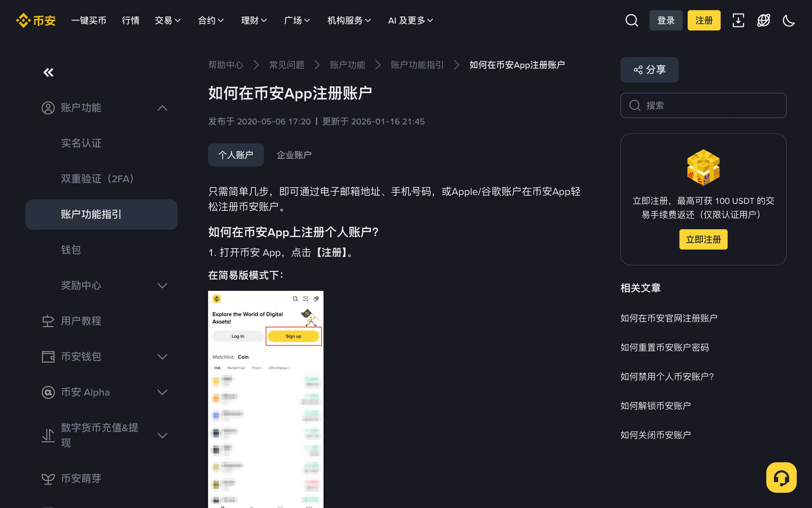The image size is (812, 508).
Task: Expand the 币安钱包 section chevron
Action: click(162, 357)
